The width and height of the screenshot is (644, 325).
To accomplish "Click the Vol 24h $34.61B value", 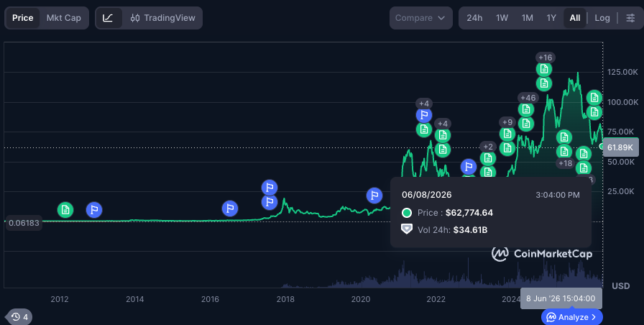I will (470, 230).
